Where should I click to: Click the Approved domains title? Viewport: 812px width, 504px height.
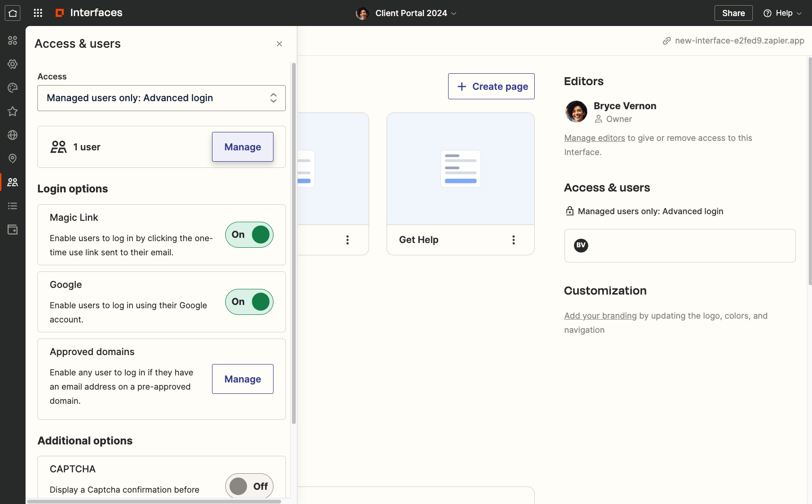pyautogui.click(x=92, y=352)
